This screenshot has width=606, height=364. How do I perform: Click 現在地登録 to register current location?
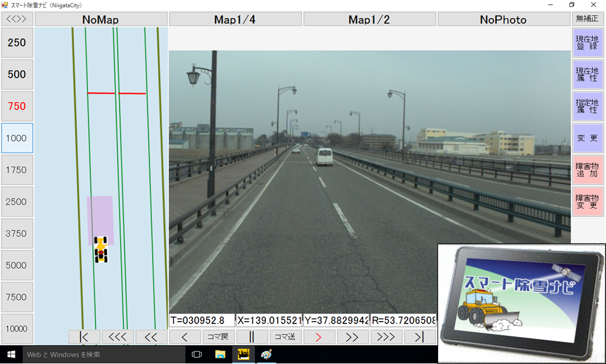coord(587,42)
